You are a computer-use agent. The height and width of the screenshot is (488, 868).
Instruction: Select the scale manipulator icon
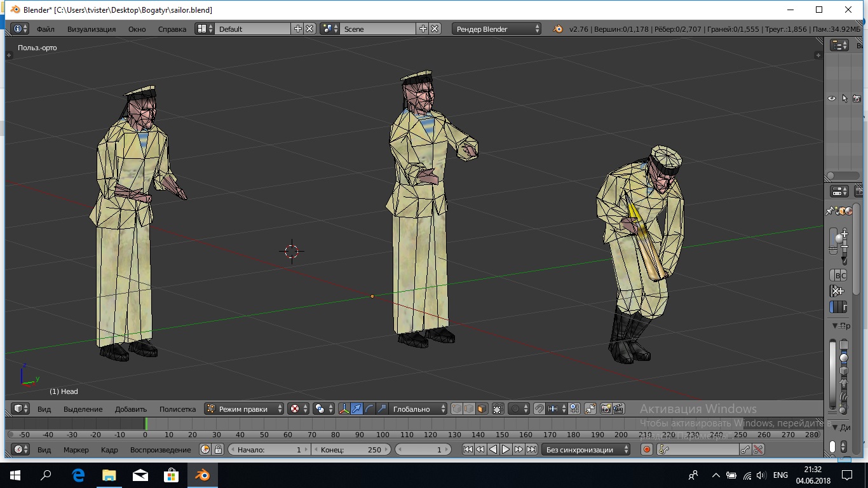[382, 409]
